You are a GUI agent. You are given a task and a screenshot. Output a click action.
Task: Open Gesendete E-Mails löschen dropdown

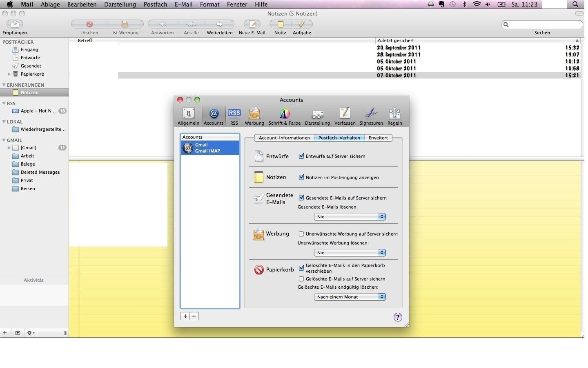coord(350,217)
